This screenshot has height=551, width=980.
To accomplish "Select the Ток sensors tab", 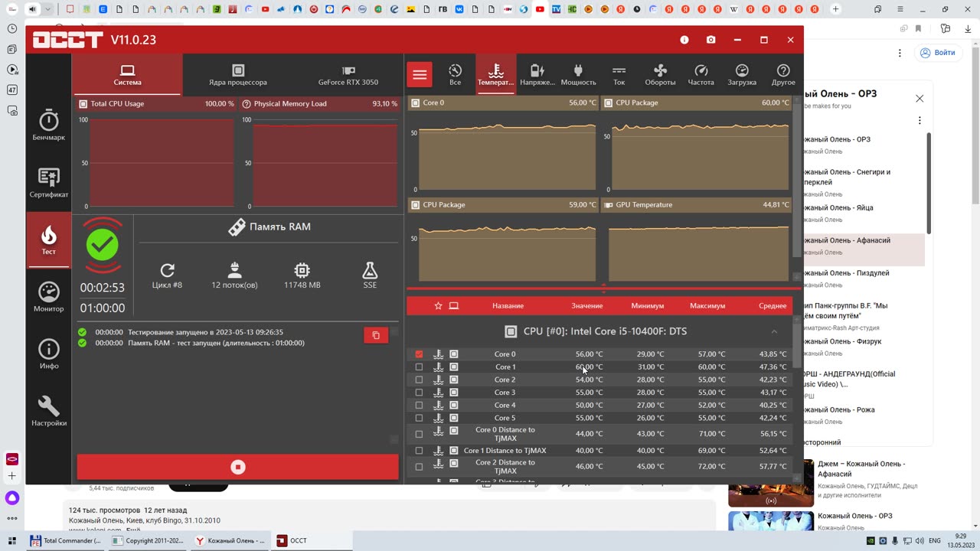I will coord(619,74).
